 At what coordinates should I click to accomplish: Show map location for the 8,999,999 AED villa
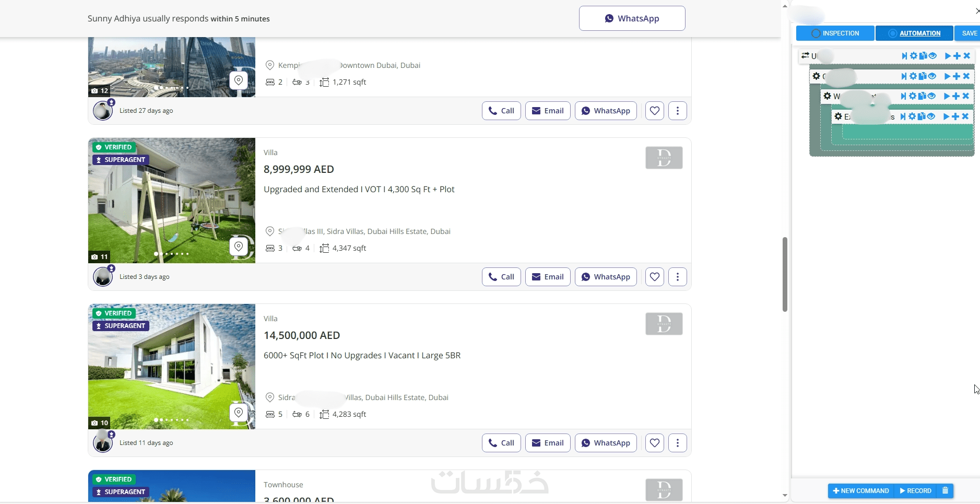point(239,247)
